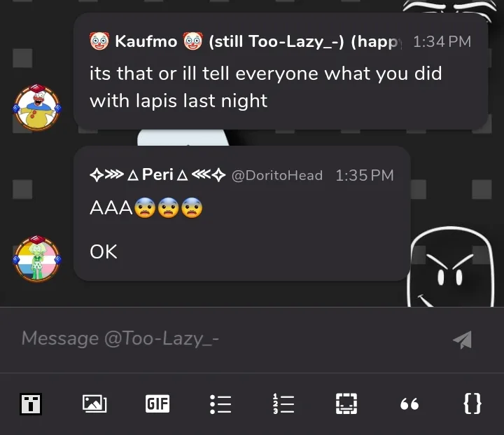Screen dimensions: 504x435
Task: Insert a code block with braces icon
Action: coord(472,403)
